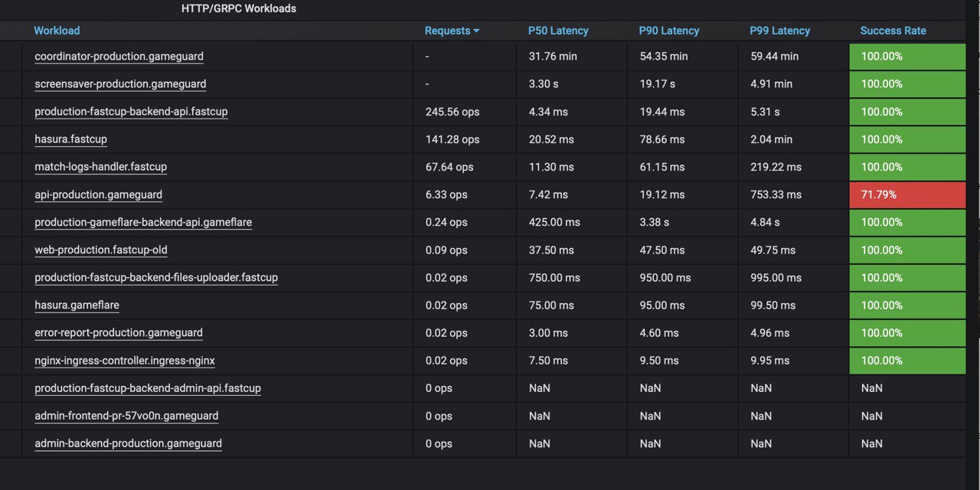This screenshot has height=490, width=980.
Task: Sort table by Workload column header
Action: (57, 31)
